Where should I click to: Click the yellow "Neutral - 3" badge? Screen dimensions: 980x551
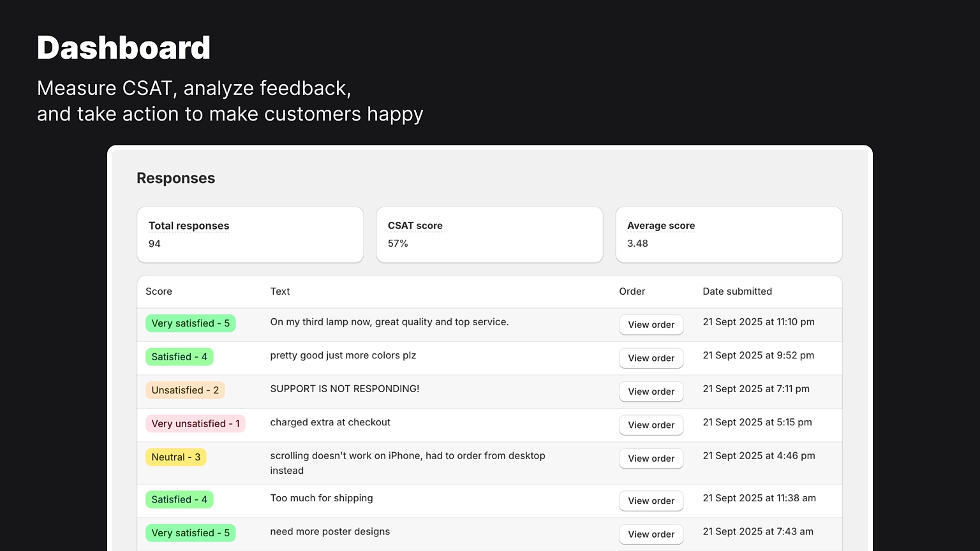(175, 457)
